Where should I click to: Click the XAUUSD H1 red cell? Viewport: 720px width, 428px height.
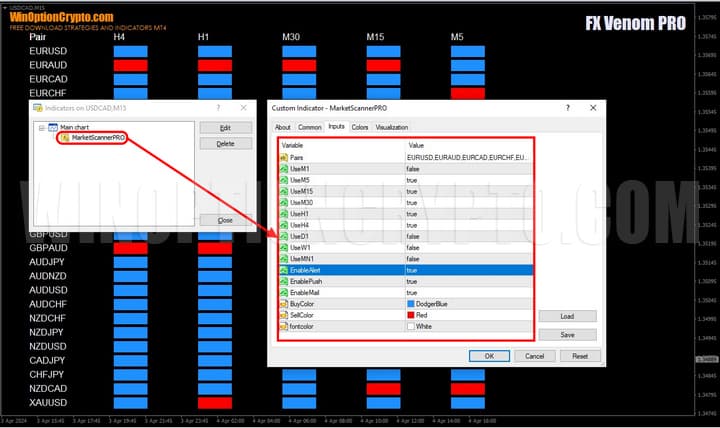[x=215, y=403]
